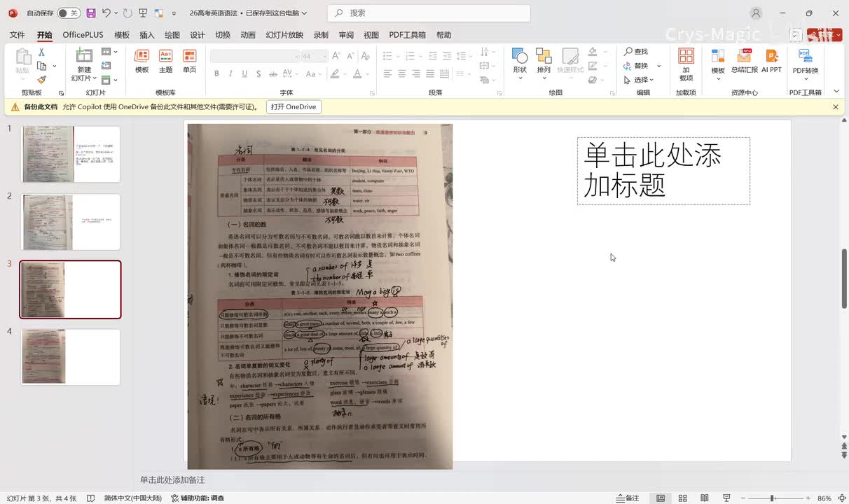Toggle text shadow S
The width and height of the screenshot is (849, 504).
pyautogui.click(x=258, y=73)
